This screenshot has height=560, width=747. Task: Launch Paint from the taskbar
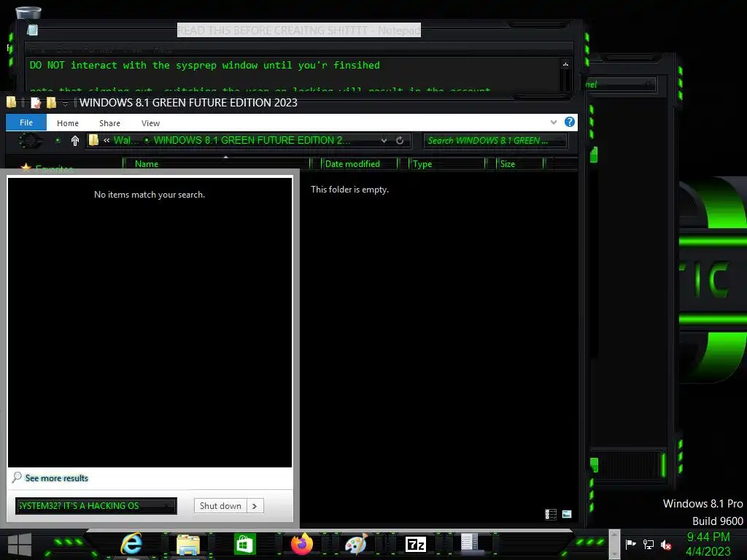pos(356,544)
